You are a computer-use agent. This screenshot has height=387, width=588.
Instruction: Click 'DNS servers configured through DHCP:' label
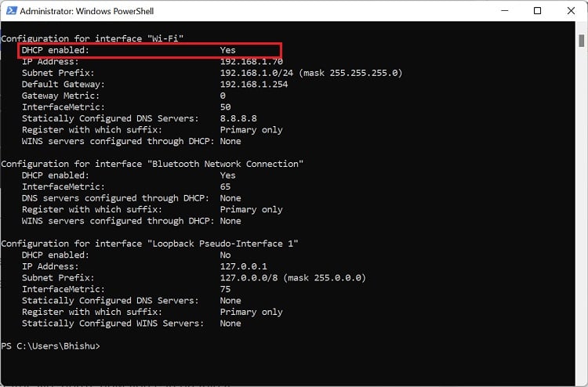(x=115, y=197)
